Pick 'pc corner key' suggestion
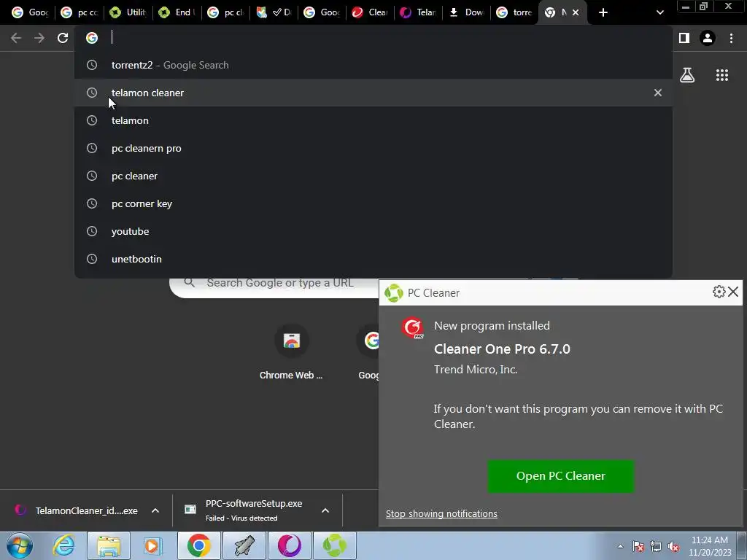This screenshot has width=747, height=560. [373, 203]
